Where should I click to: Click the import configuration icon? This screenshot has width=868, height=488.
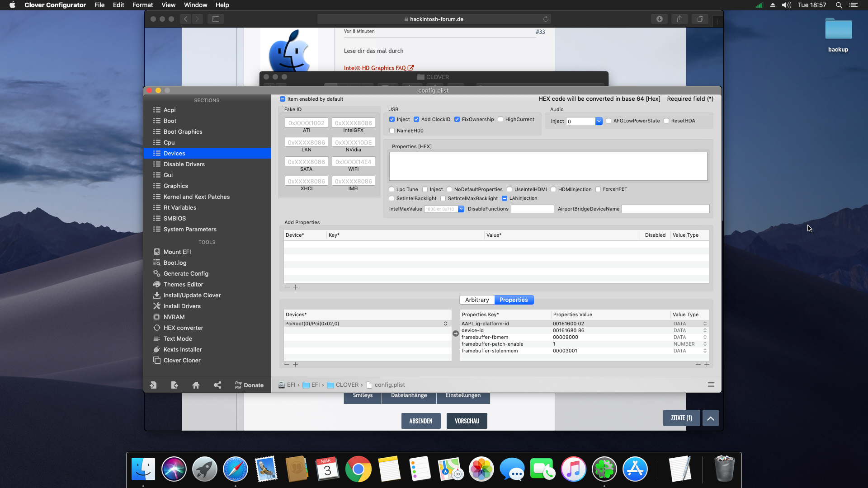pyautogui.click(x=153, y=385)
